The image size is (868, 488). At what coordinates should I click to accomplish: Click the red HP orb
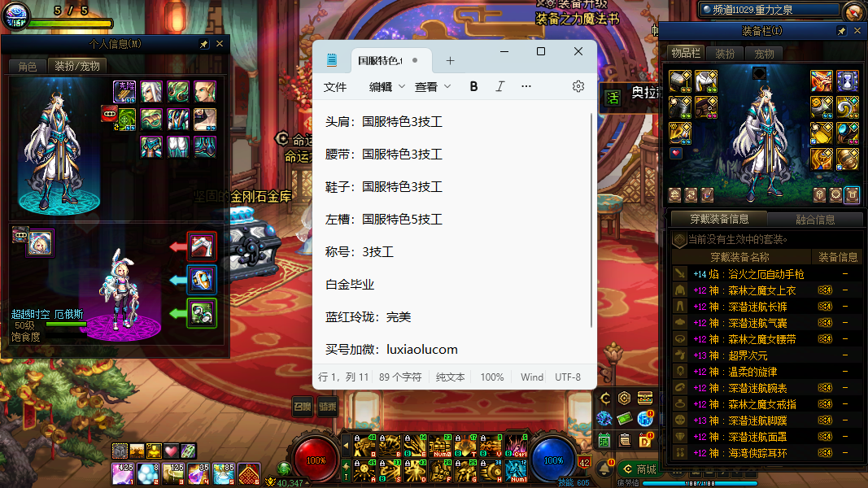coord(316,460)
